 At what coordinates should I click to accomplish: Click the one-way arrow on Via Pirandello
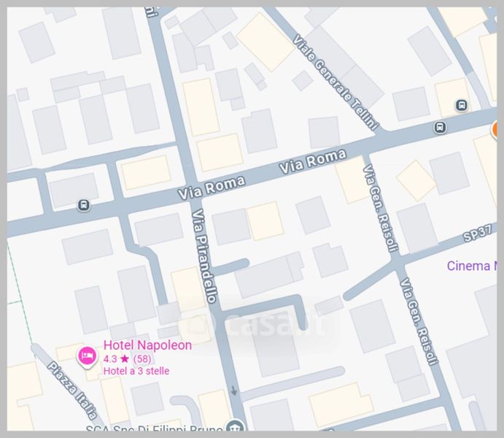(233, 391)
